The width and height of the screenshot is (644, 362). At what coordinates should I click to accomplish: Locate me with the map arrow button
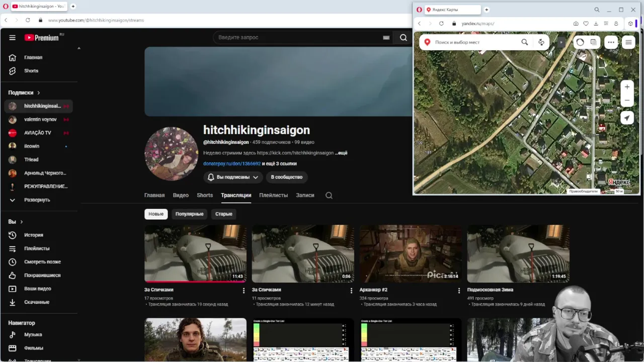coord(627,118)
